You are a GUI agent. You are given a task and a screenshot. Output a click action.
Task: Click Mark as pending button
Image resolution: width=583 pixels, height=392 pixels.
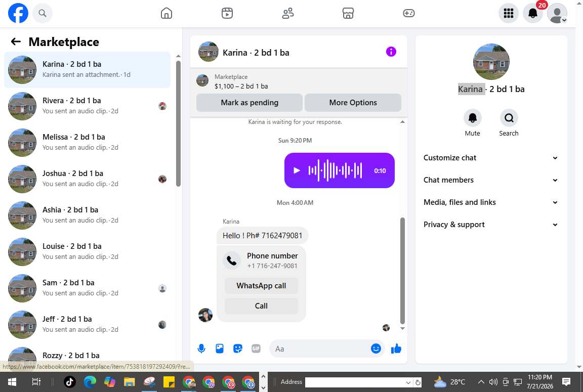249,103
